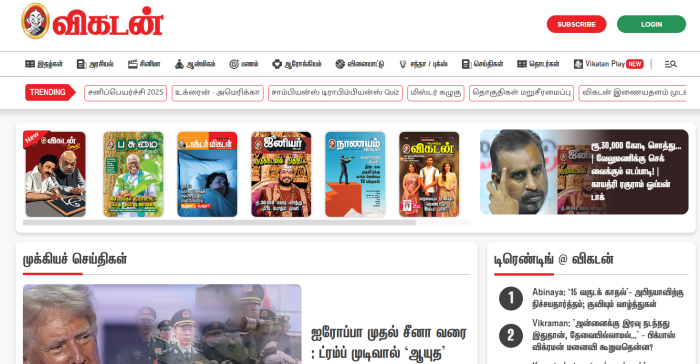Open trending story about Vikraman
700x364 pixels.
click(604, 335)
